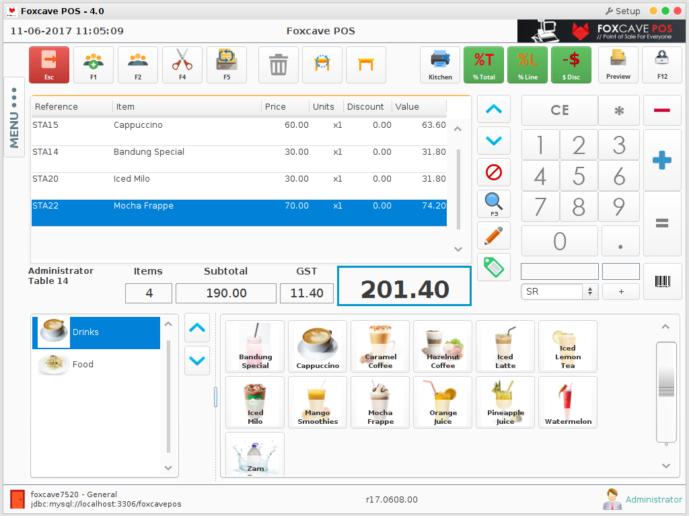This screenshot has height=516, width=689.
Task: Click product panel scroll-down arrow
Action: coord(666,466)
